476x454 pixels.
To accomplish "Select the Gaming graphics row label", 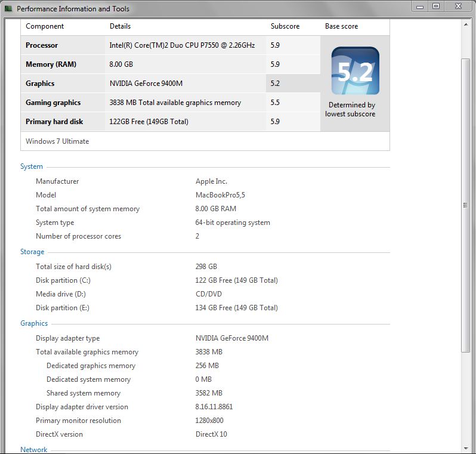I will (x=53, y=103).
